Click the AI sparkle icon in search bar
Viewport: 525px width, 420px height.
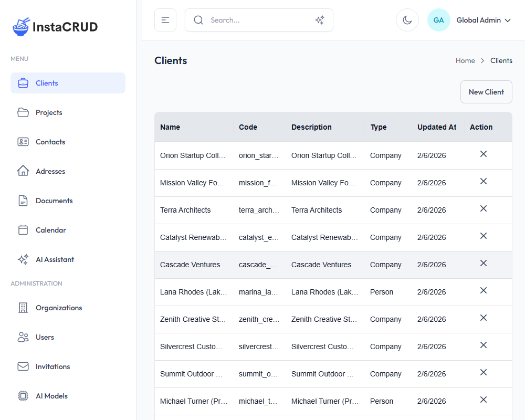click(x=319, y=20)
